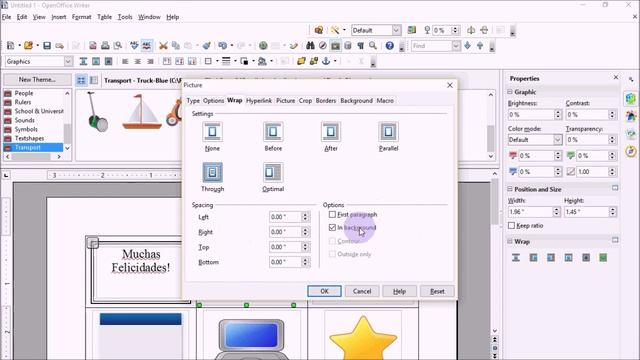The width and height of the screenshot is (640, 360).
Task: Collapse the Position and Size section
Action: (x=510, y=189)
